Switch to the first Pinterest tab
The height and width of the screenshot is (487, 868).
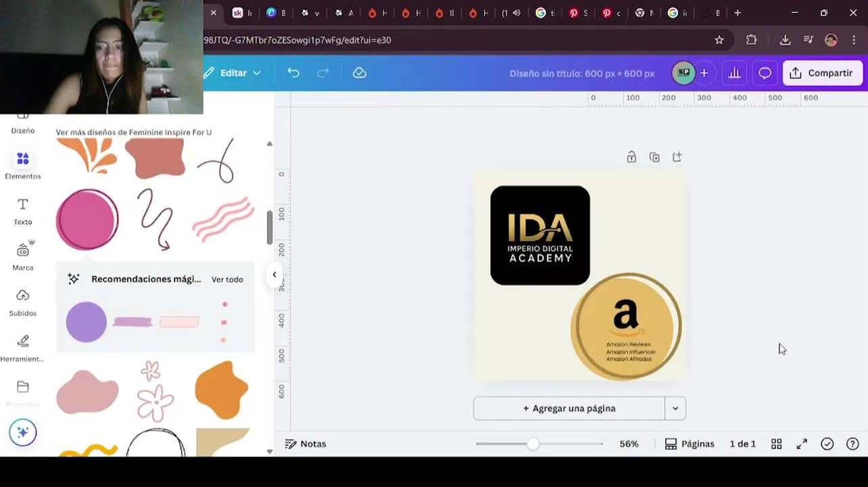(x=578, y=13)
